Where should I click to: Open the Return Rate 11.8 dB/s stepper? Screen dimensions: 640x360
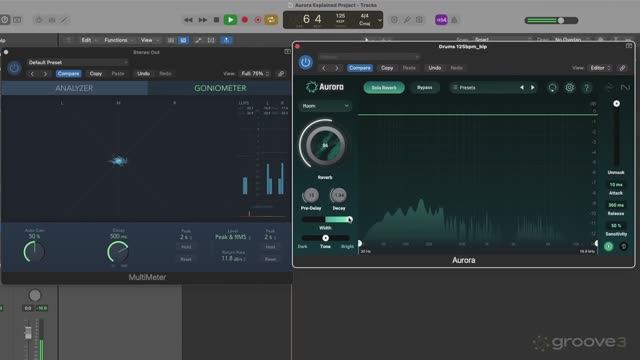pyautogui.click(x=233, y=258)
